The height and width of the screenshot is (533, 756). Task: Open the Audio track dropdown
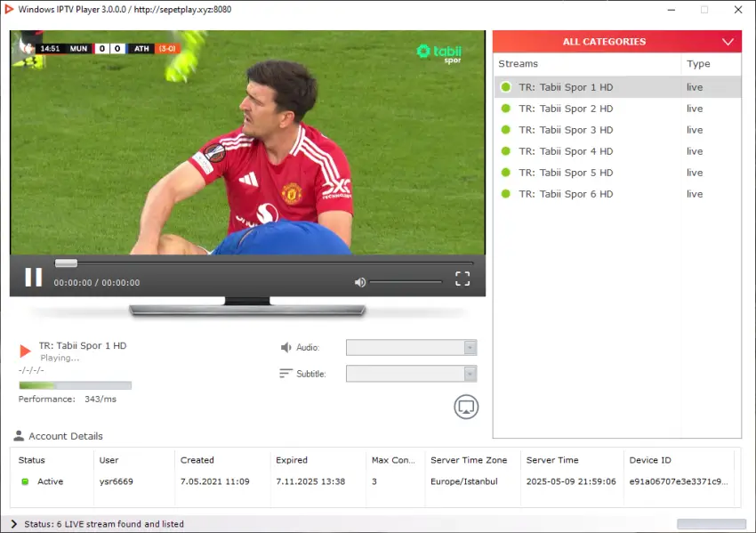coord(411,347)
